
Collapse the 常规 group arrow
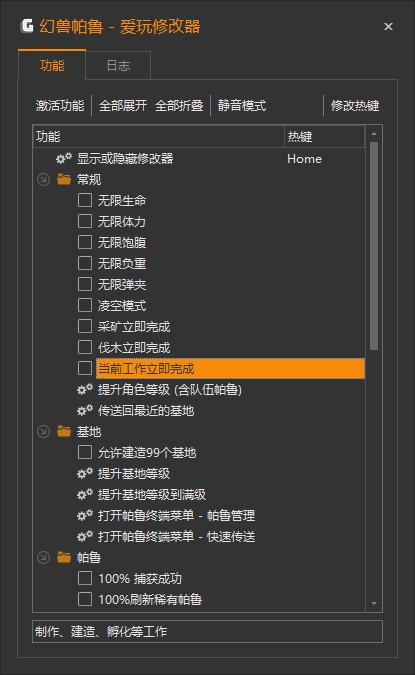click(x=43, y=180)
